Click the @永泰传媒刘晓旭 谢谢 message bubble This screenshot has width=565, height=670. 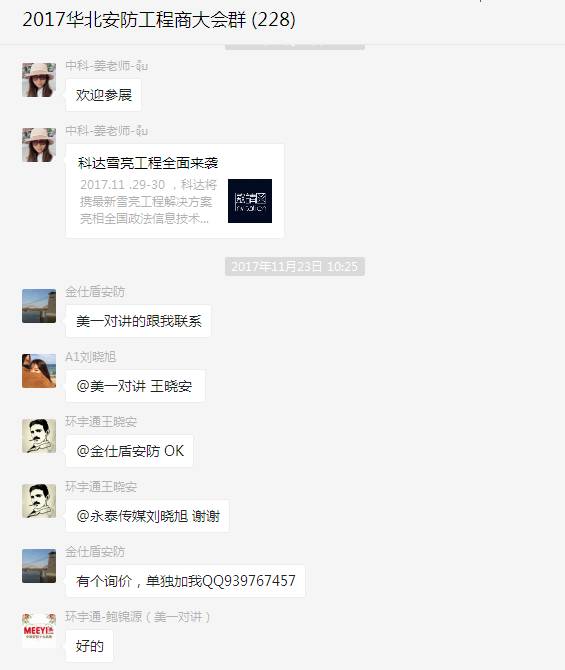coord(147,516)
